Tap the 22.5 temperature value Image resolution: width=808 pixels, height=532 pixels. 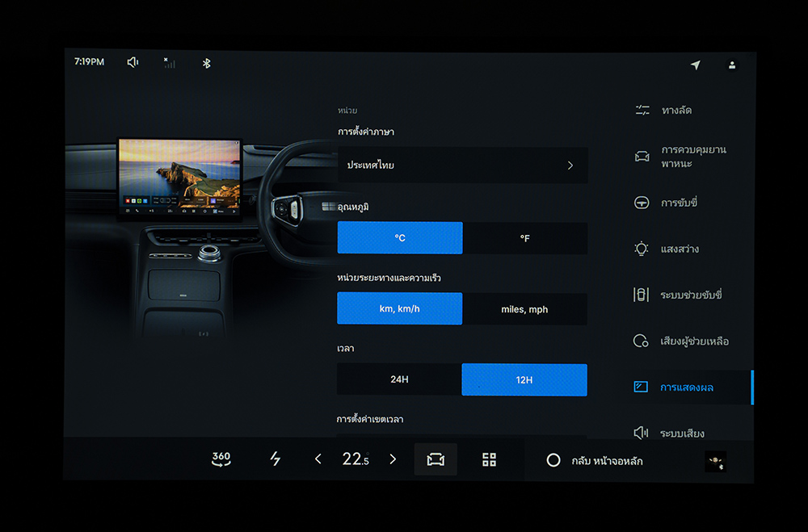tap(356, 459)
